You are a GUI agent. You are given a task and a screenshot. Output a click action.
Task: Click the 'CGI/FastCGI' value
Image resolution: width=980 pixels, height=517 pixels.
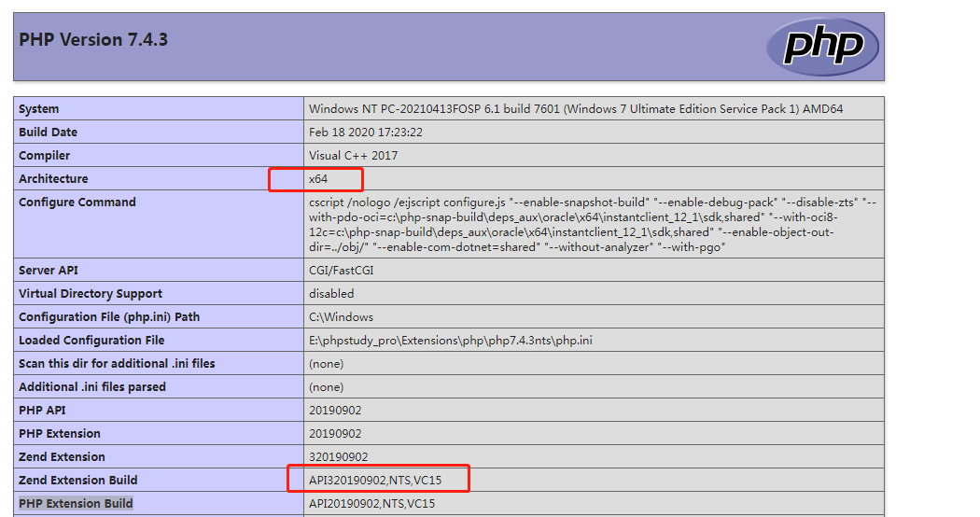[342, 270]
